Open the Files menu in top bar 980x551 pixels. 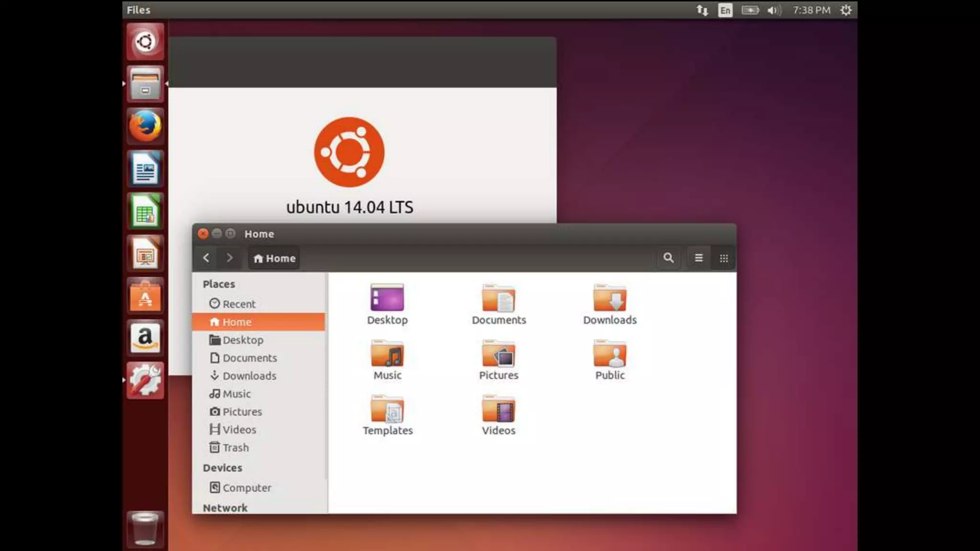pos(138,10)
